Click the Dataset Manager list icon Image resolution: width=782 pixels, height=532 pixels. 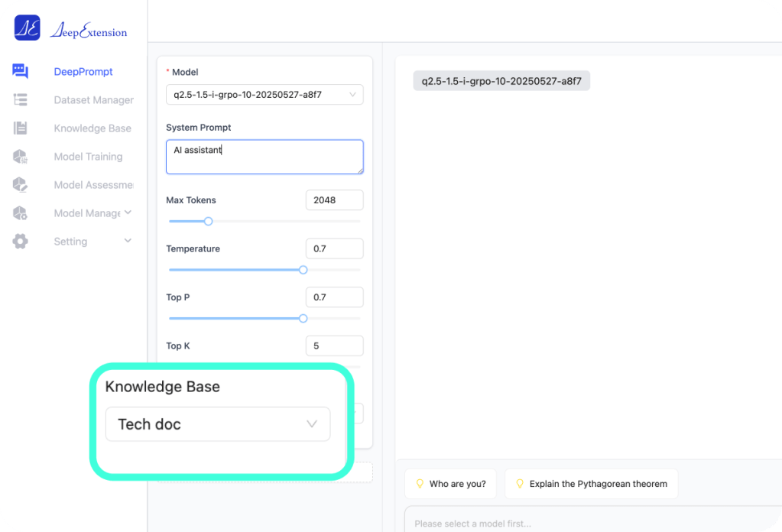(21, 100)
